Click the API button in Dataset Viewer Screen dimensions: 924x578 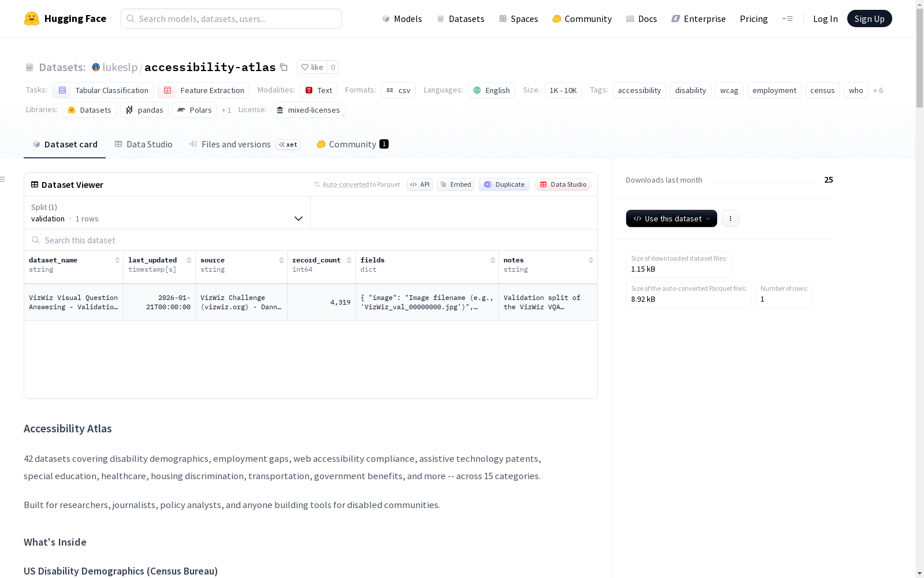point(420,184)
